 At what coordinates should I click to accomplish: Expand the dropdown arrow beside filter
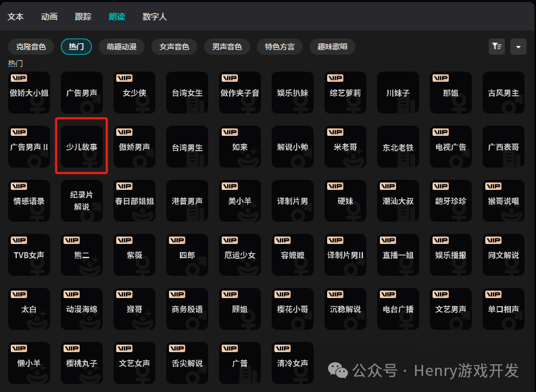[518, 47]
